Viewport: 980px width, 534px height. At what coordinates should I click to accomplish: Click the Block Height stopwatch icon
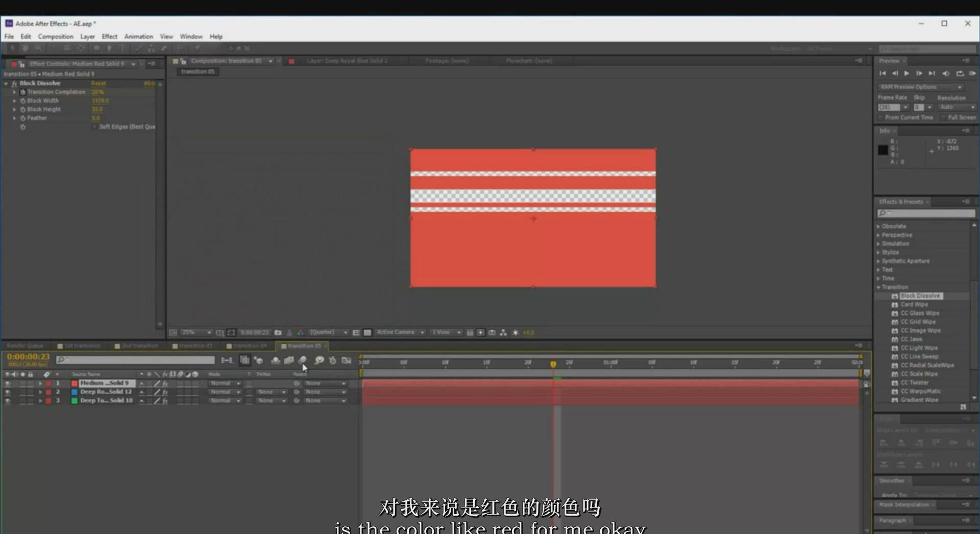pos(22,110)
